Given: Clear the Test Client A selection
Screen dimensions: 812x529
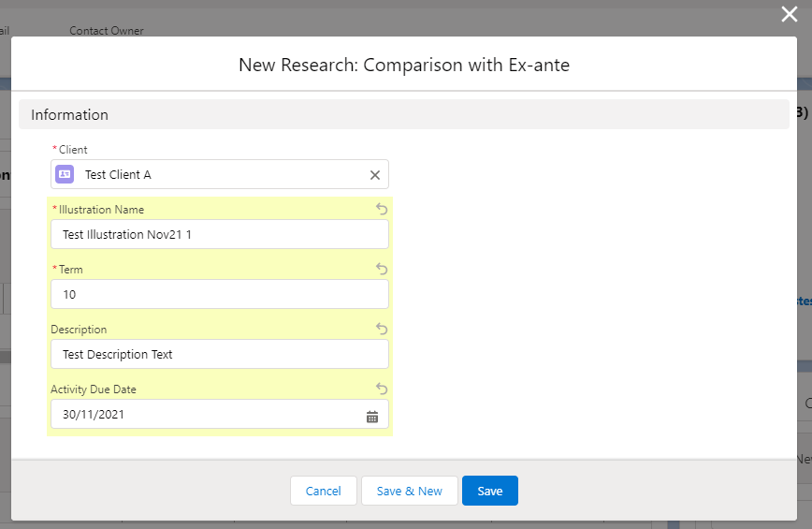Looking at the screenshot, I should [x=375, y=175].
